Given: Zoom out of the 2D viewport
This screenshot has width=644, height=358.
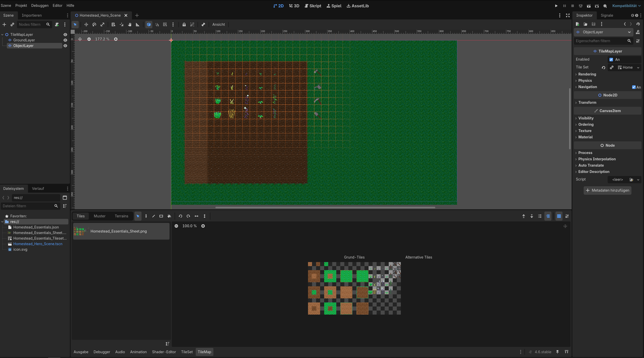Looking at the screenshot, I should coord(89,39).
